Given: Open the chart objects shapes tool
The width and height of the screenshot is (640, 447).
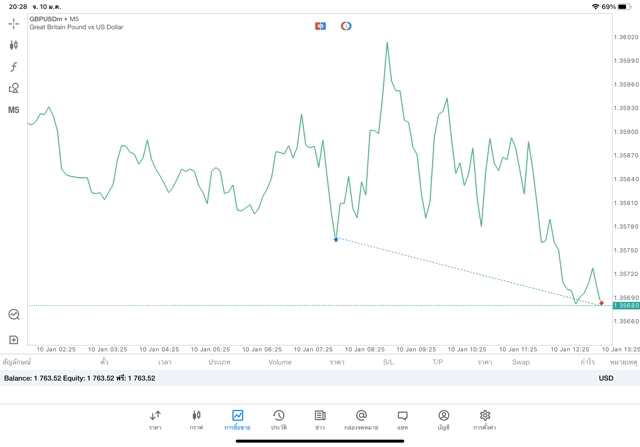Looking at the screenshot, I should click(14, 88).
